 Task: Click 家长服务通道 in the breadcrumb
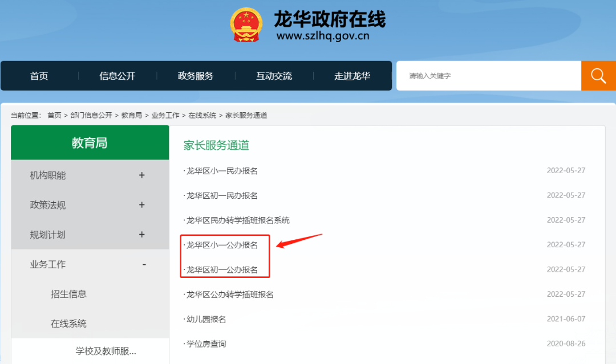click(246, 115)
